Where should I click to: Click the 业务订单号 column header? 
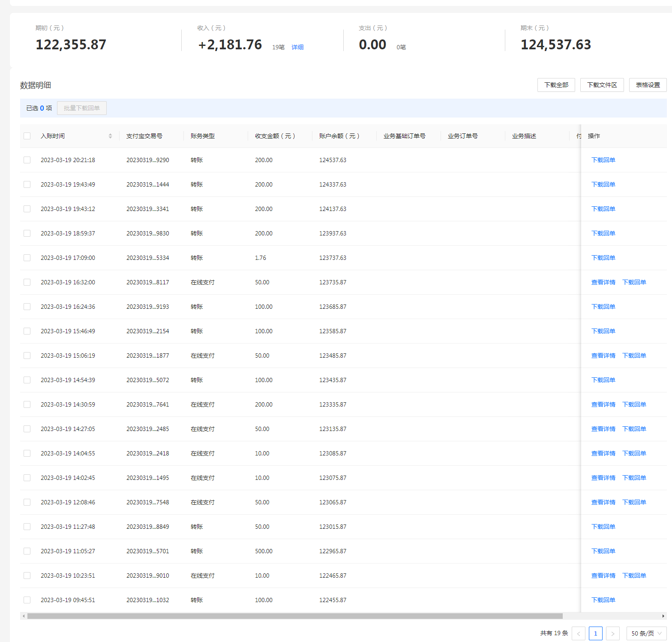(463, 136)
